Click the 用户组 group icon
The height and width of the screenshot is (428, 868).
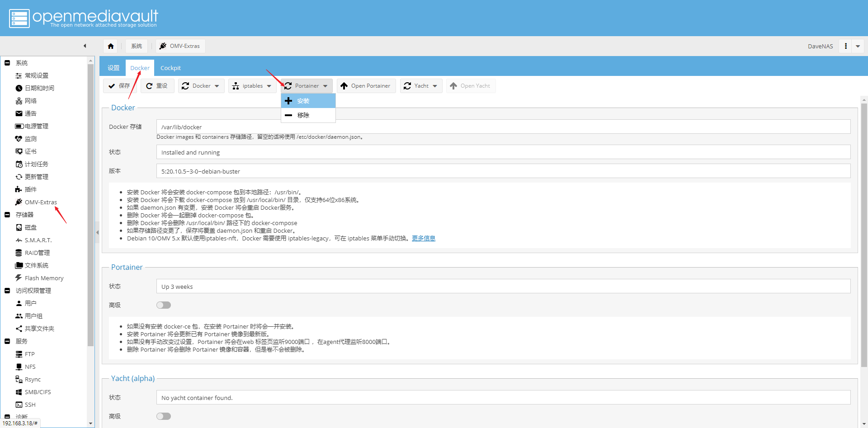(19, 316)
